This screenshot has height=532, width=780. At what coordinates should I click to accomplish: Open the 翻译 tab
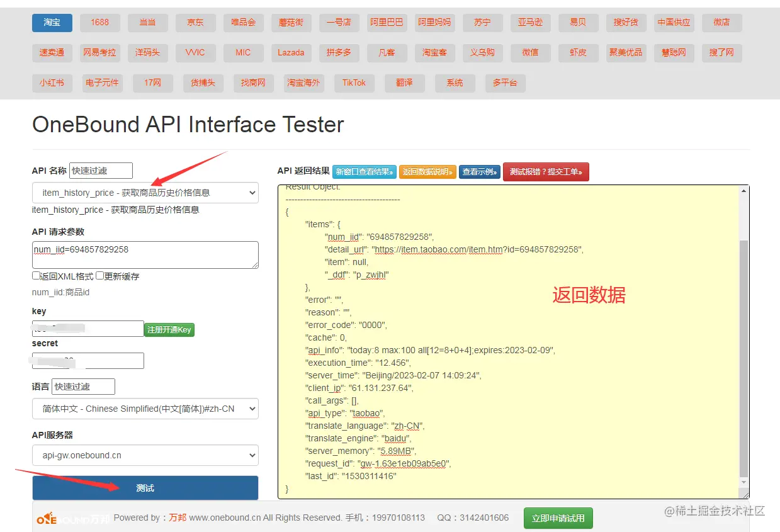coord(404,83)
